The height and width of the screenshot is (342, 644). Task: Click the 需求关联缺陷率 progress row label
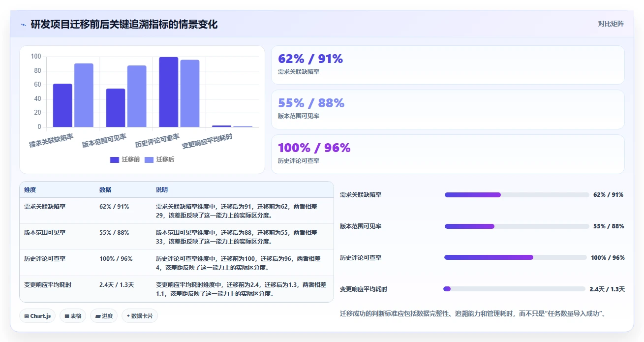pyautogui.click(x=361, y=195)
